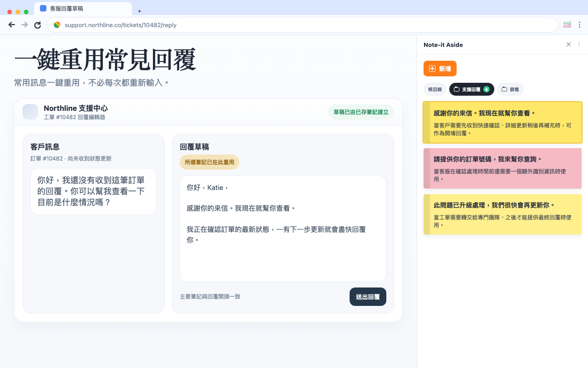
Task: Open the Note-it Aside three-dot options menu
Action: [578, 44]
